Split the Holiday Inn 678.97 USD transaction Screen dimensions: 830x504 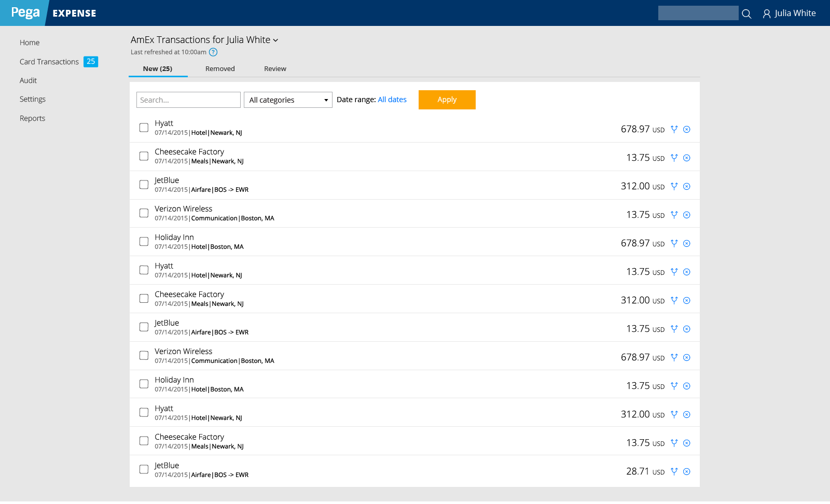(x=674, y=243)
